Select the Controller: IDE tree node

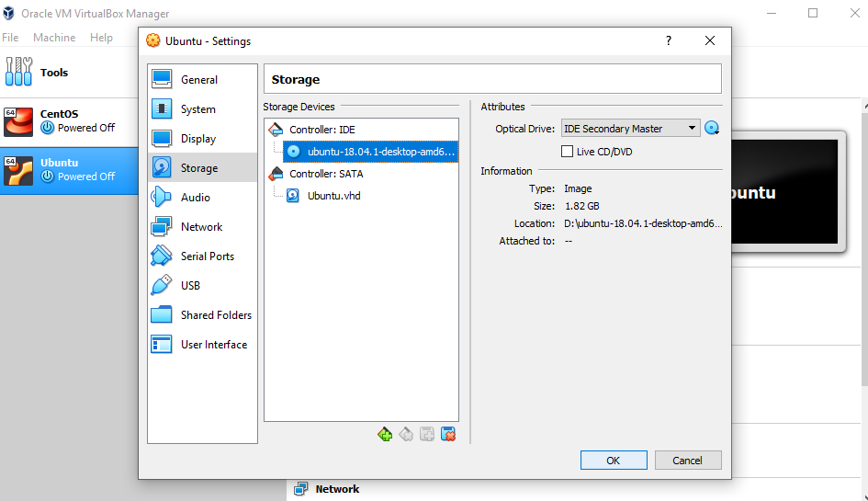(x=322, y=130)
